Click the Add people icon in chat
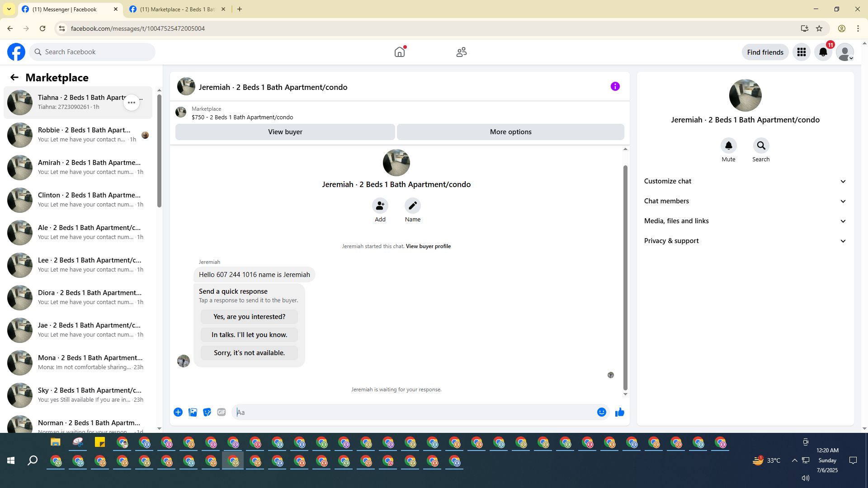 point(380,206)
